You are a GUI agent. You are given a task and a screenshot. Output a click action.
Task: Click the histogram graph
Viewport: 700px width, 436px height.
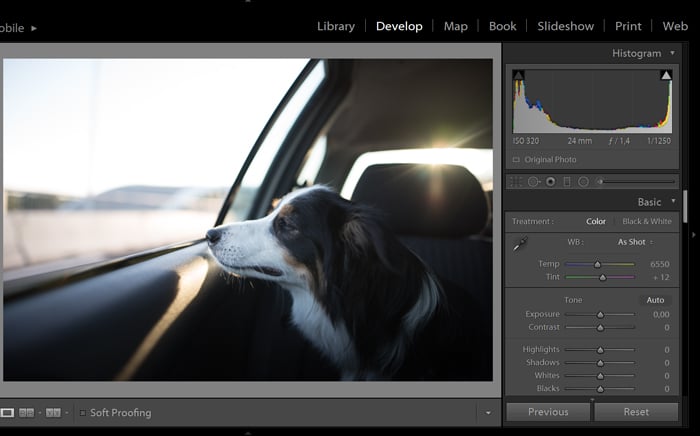point(592,101)
